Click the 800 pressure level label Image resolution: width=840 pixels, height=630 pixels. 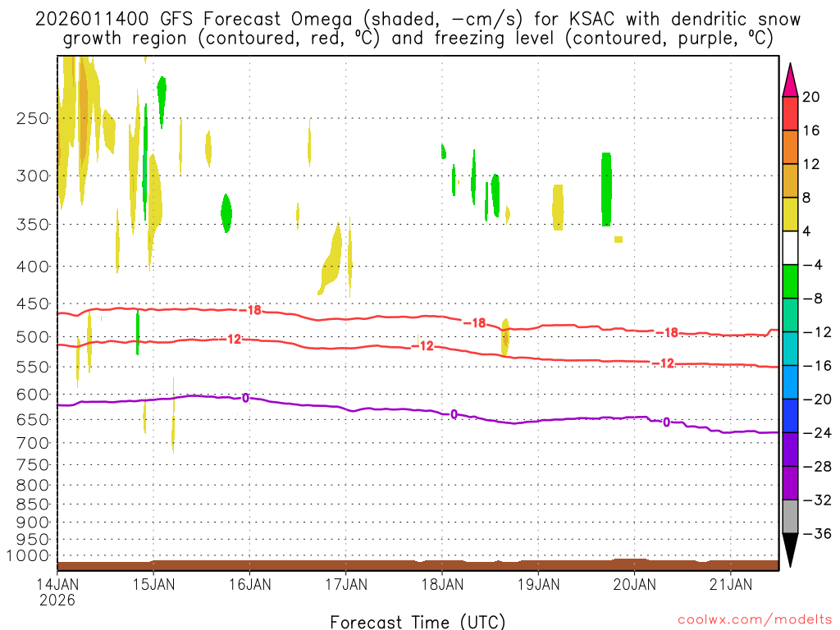tap(33, 485)
